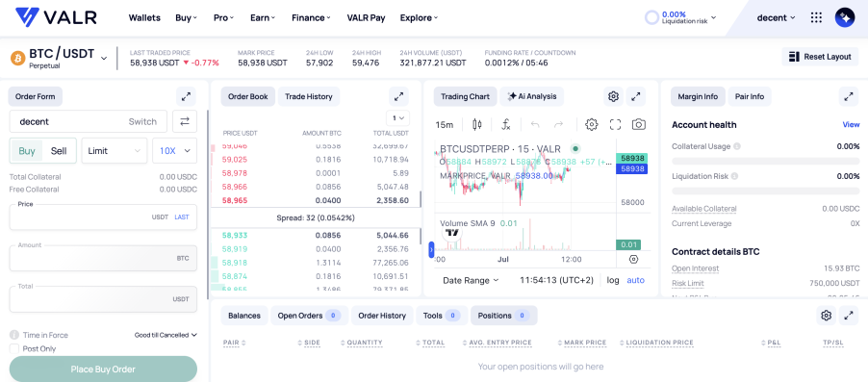Click LAST to use last price
The width and height of the screenshot is (868, 382).
[182, 217]
